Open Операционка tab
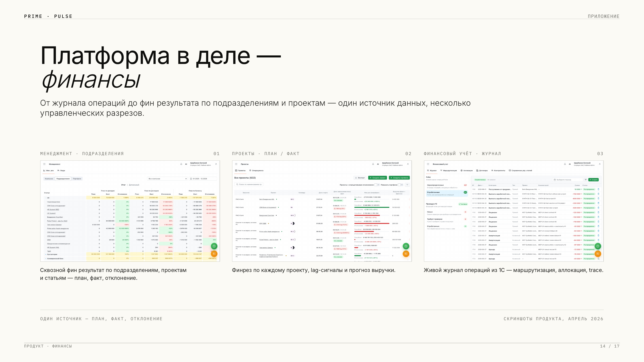 pyautogui.click(x=256, y=171)
